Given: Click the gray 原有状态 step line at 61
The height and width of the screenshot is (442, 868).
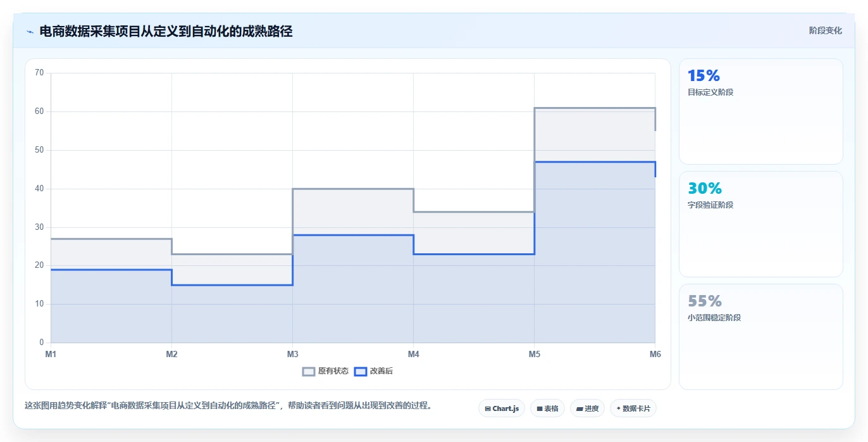Looking at the screenshot, I should (x=595, y=108).
